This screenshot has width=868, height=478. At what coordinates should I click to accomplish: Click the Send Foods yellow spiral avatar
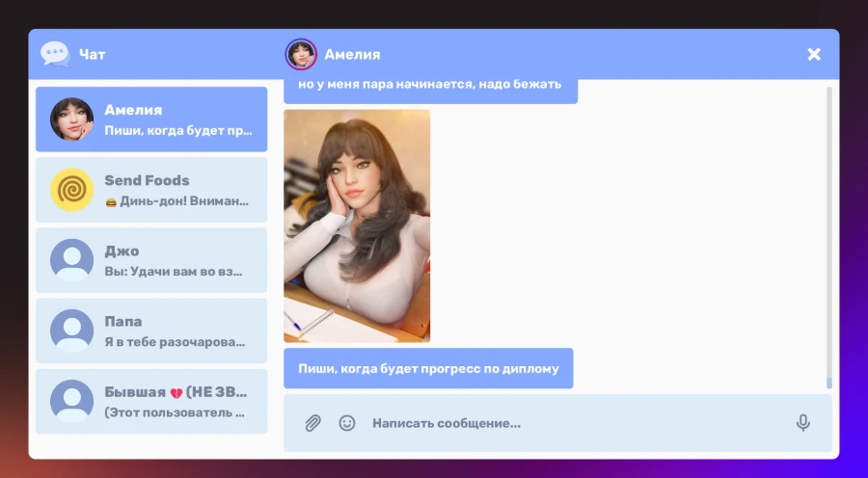(71, 190)
